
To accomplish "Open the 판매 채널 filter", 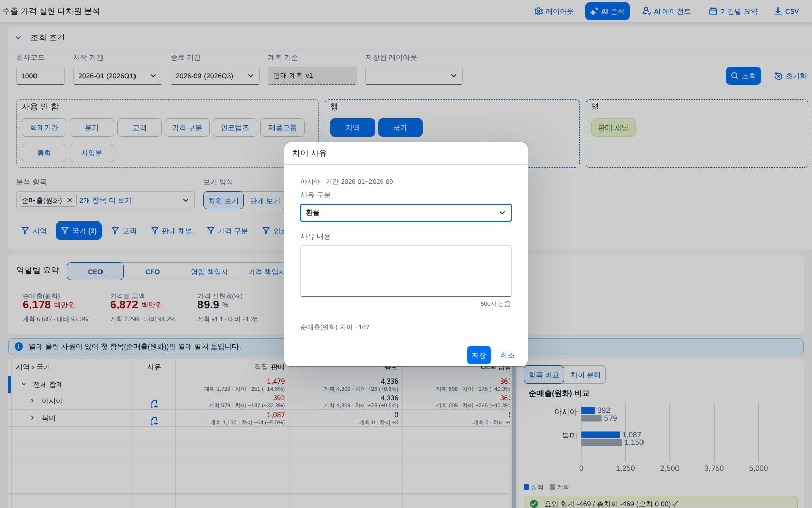I will pos(172,231).
